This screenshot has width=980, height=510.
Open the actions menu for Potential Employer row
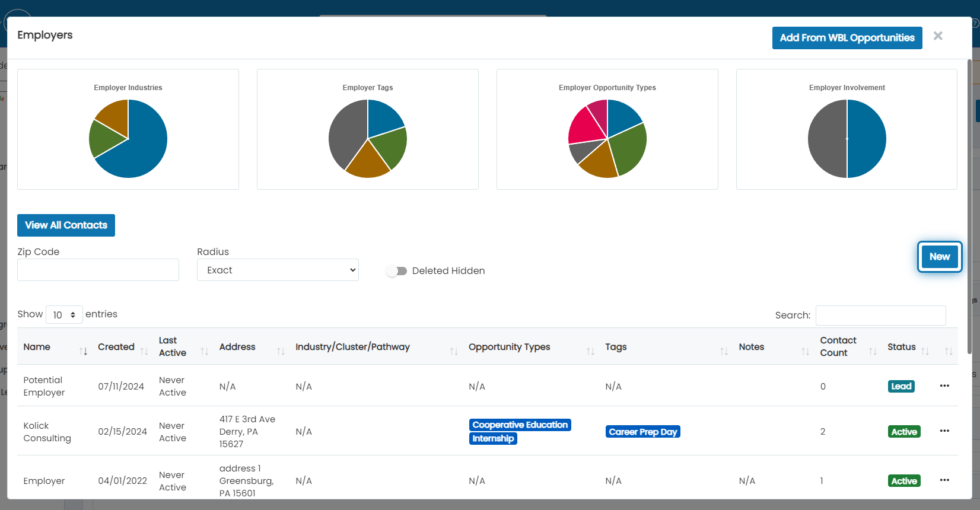pos(944,386)
